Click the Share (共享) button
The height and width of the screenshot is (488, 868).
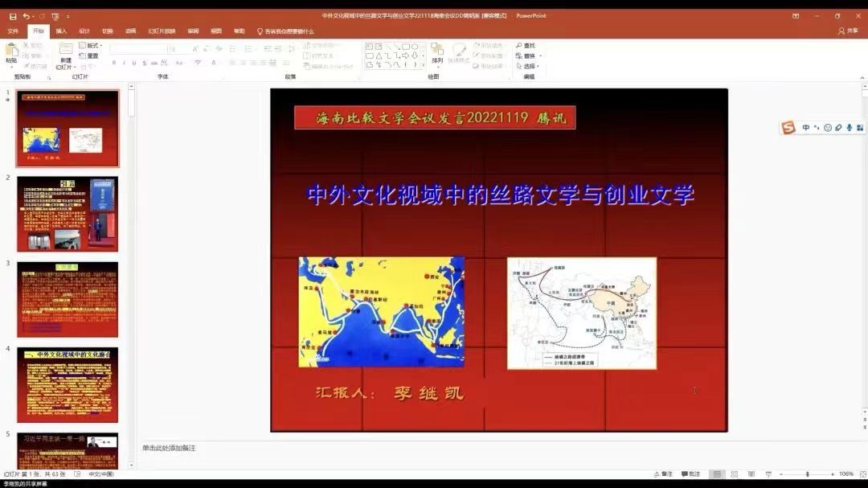point(848,31)
